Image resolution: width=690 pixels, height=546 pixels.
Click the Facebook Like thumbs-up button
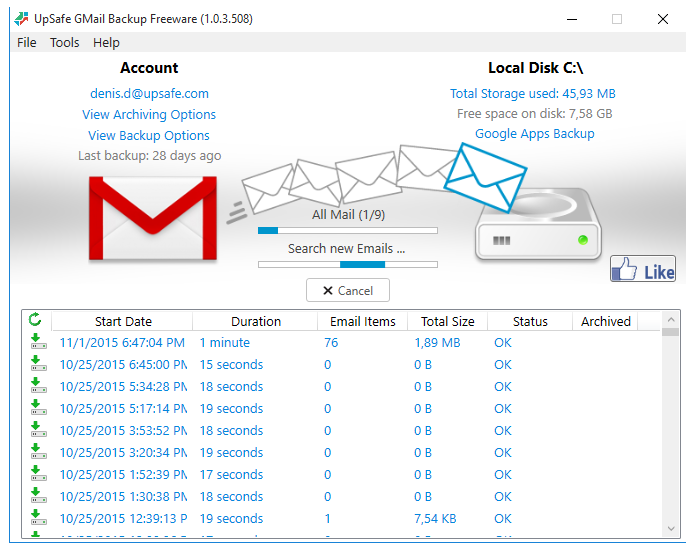pos(643,268)
